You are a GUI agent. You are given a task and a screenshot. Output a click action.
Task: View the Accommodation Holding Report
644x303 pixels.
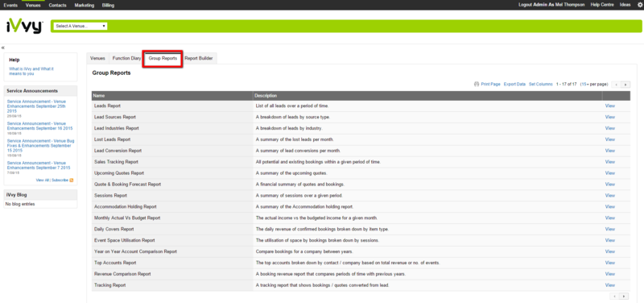(x=610, y=206)
